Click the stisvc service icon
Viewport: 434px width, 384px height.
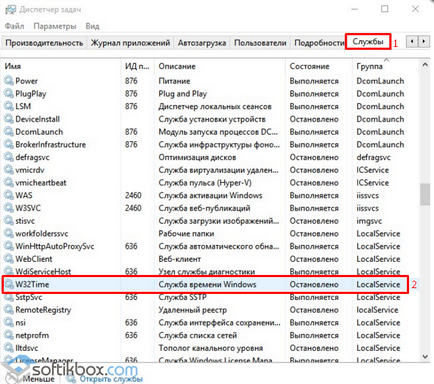(8, 220)
